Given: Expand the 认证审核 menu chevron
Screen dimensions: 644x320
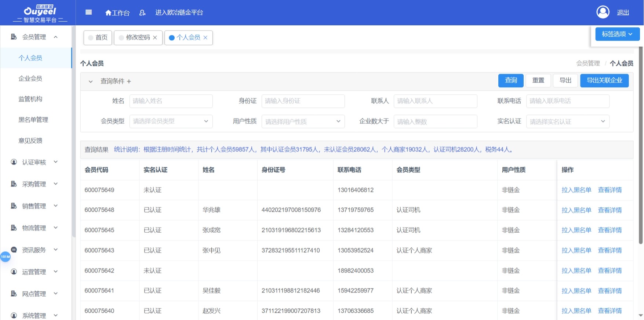Looking at the screenshot, I should (x=56, y=162).
